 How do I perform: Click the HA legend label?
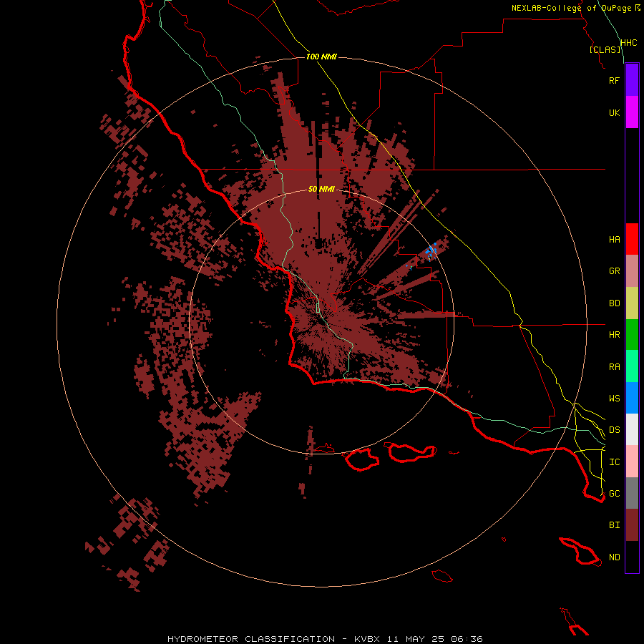tap(614, 240)
